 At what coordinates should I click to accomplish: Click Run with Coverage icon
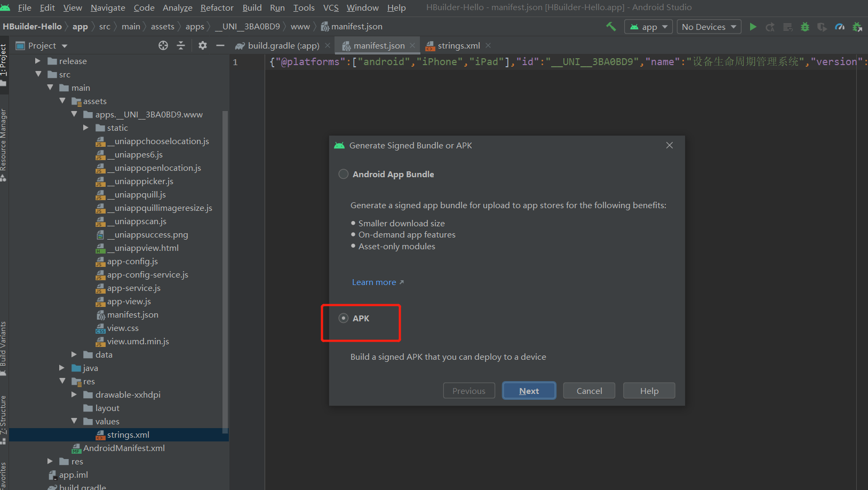click(x=822, y=27)
